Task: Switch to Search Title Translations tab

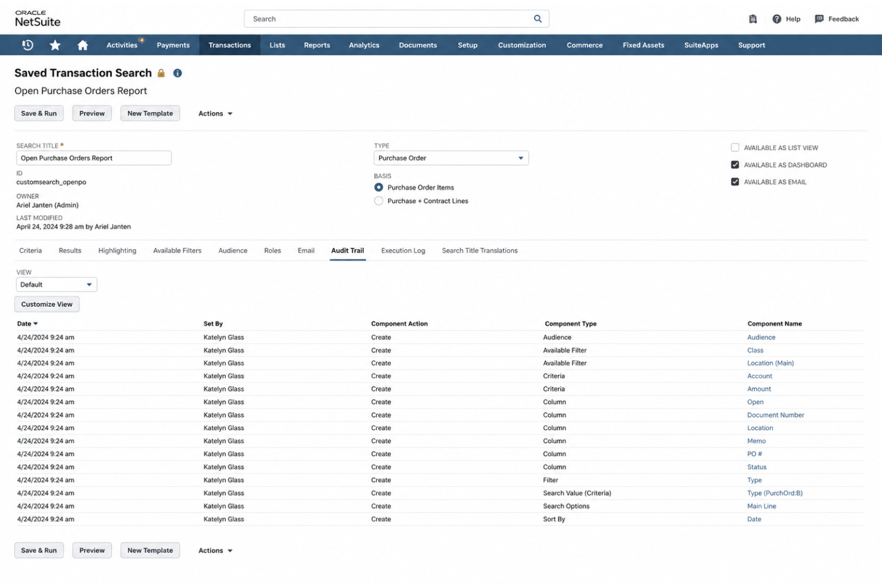Action: 480,250
